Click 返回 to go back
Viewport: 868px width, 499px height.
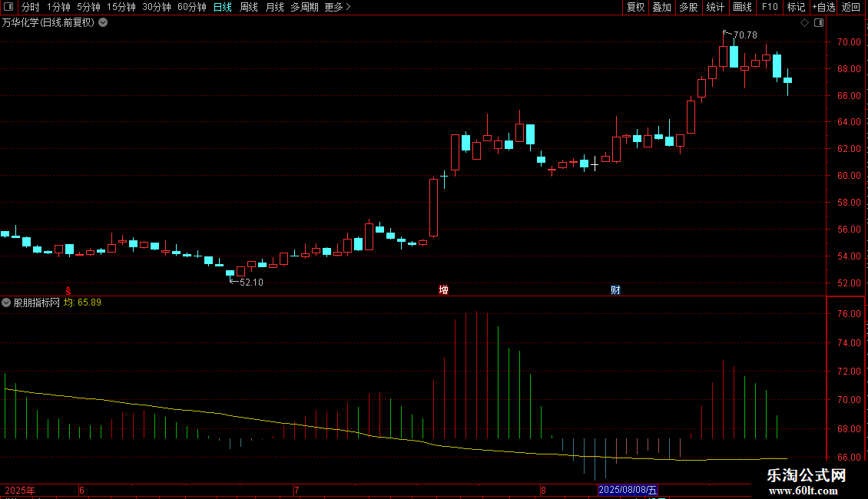[851, 7]
